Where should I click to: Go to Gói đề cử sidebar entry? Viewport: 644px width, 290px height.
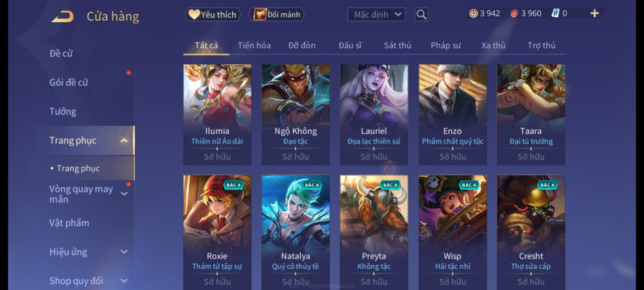click(69, 82)
